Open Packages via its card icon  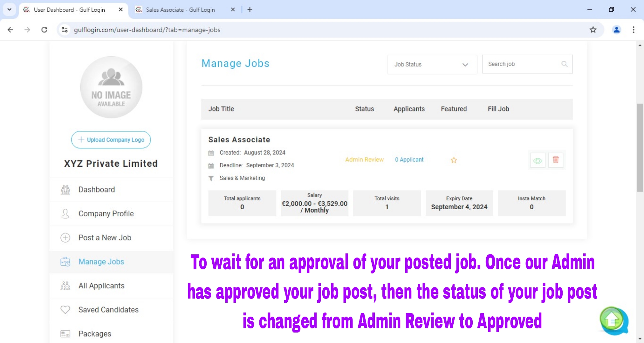point(65,333)
